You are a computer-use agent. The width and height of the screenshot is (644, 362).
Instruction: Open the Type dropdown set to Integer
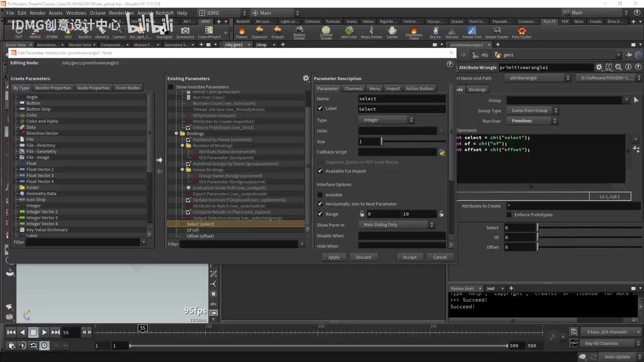coord(386,120)
